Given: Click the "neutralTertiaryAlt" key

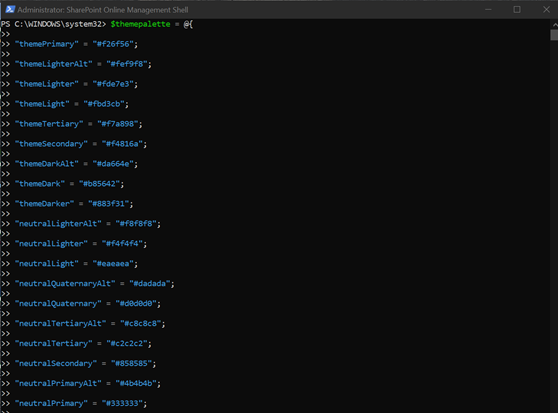Looking at the screenshot, I should (60, 323).
